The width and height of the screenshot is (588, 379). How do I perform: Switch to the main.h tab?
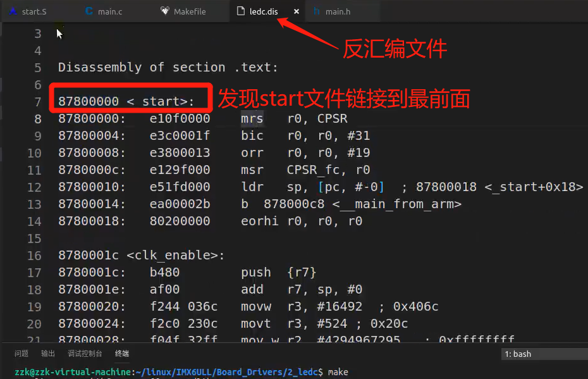coord(338,11)
